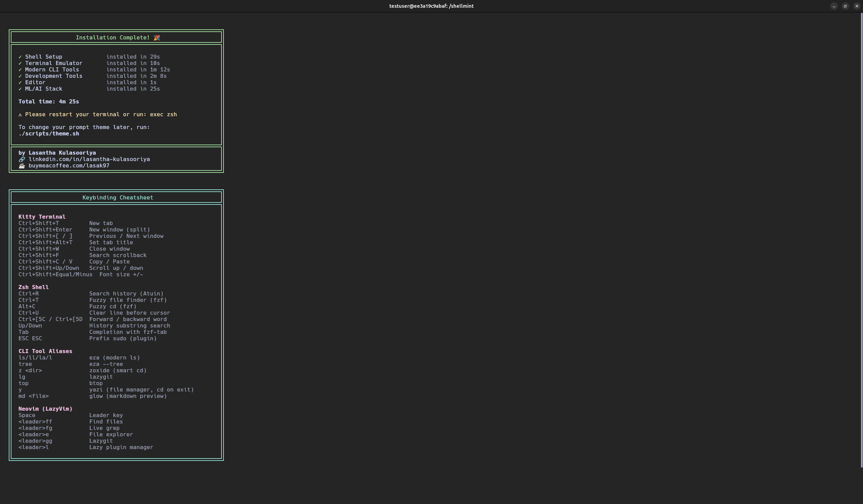Click the coffee cup emoji icon
The image size is (863, 504).
[x=22, y=166]
